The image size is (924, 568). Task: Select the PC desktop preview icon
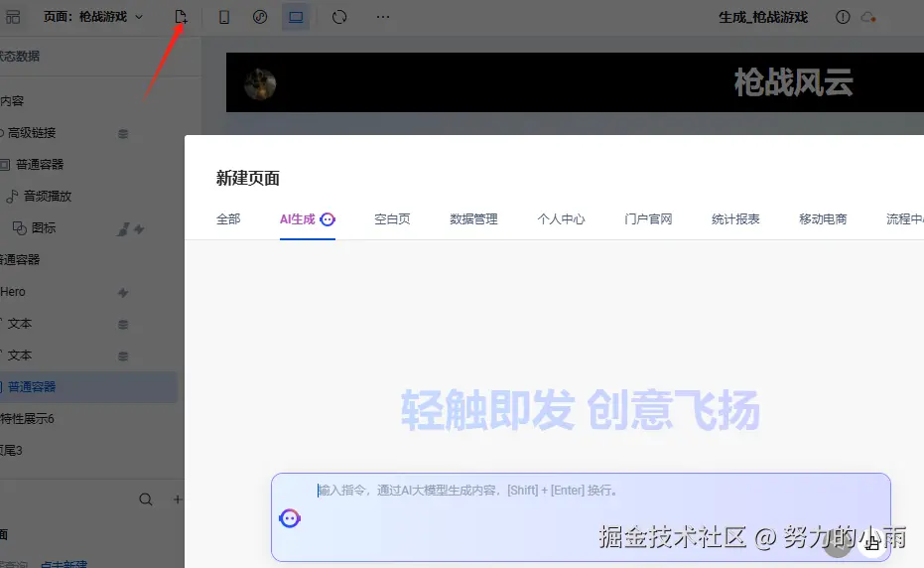[x=296, y=17]
